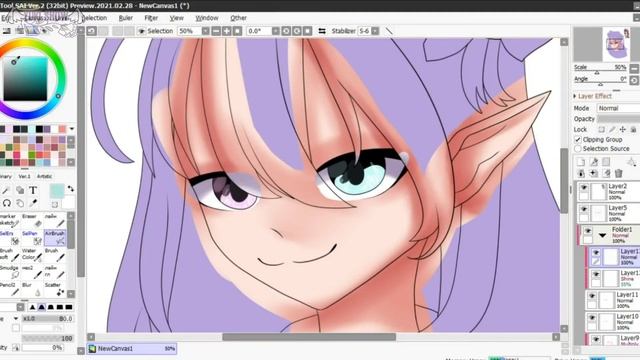Screen dimensions: 640x360
Task: Click the New Layer icon
Action: (x=581, y=162)
